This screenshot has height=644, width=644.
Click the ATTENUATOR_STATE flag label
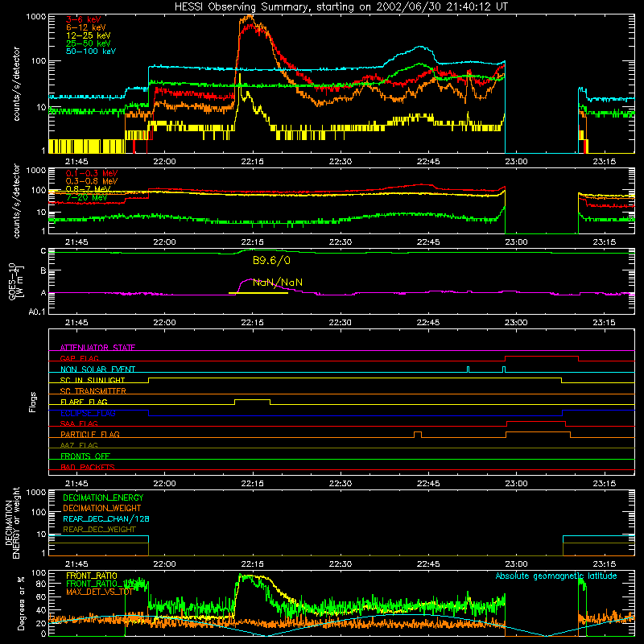pyautogui.click(x=97, y=348)
